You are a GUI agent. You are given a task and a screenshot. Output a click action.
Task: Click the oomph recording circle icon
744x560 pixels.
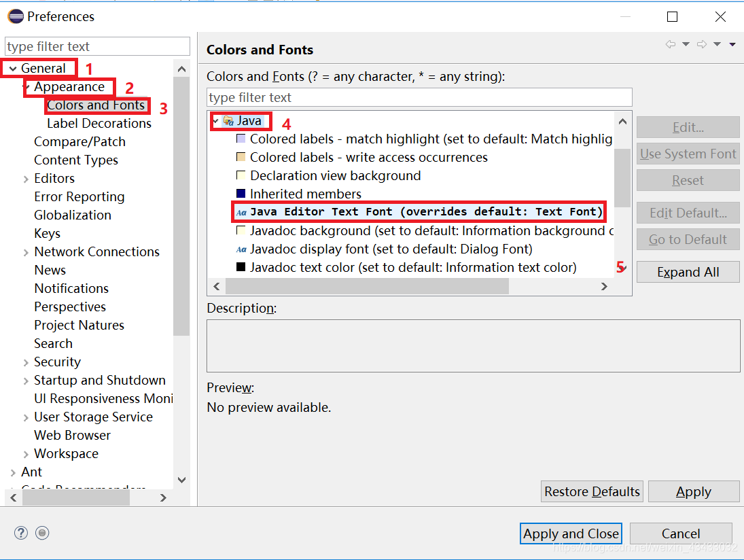pos(42,533)
